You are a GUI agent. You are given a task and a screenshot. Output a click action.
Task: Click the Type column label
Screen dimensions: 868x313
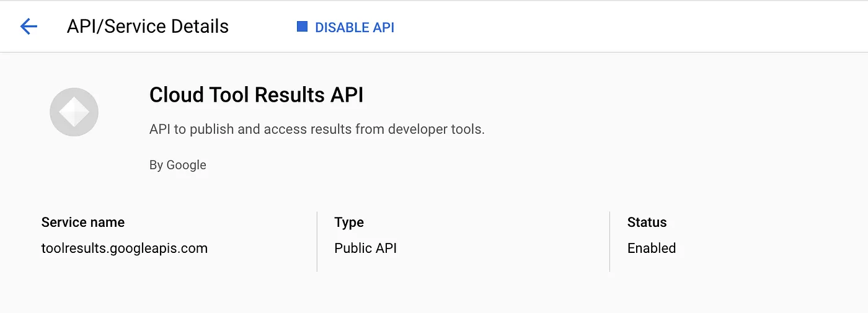coord(349,223)
